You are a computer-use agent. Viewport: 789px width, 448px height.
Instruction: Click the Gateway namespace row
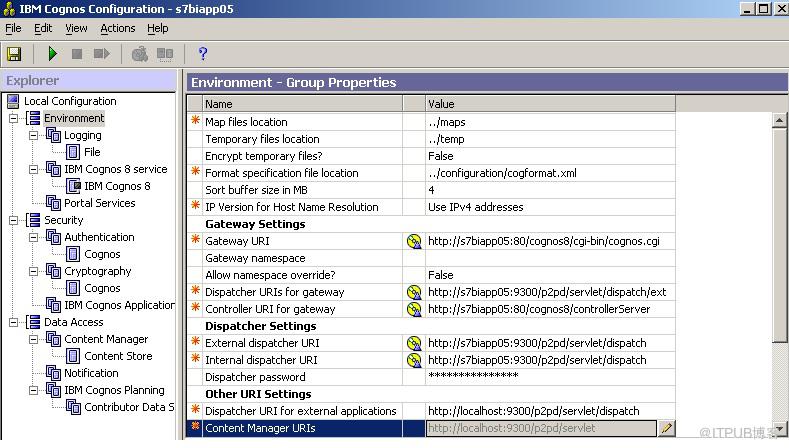click(431, 258)
